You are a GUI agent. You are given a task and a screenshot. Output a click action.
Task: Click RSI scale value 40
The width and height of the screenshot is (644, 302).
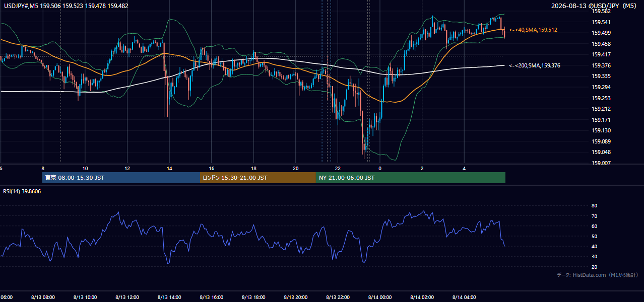594,246
